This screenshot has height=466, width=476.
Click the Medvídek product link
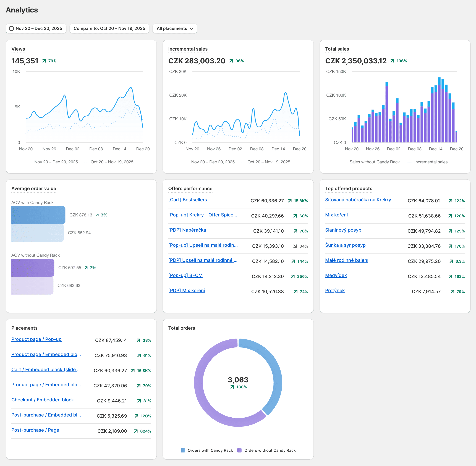tap(336, 275)
